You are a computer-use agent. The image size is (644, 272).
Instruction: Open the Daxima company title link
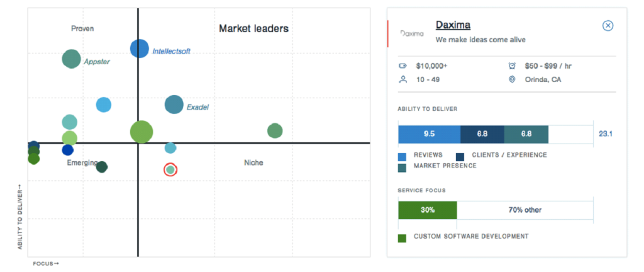[453, 25]
